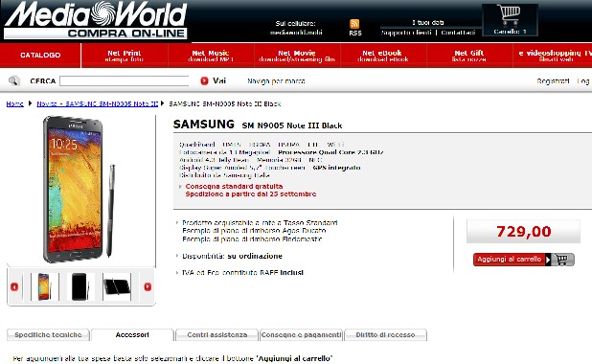Open Net Gift lista nozze

(469, 56)
